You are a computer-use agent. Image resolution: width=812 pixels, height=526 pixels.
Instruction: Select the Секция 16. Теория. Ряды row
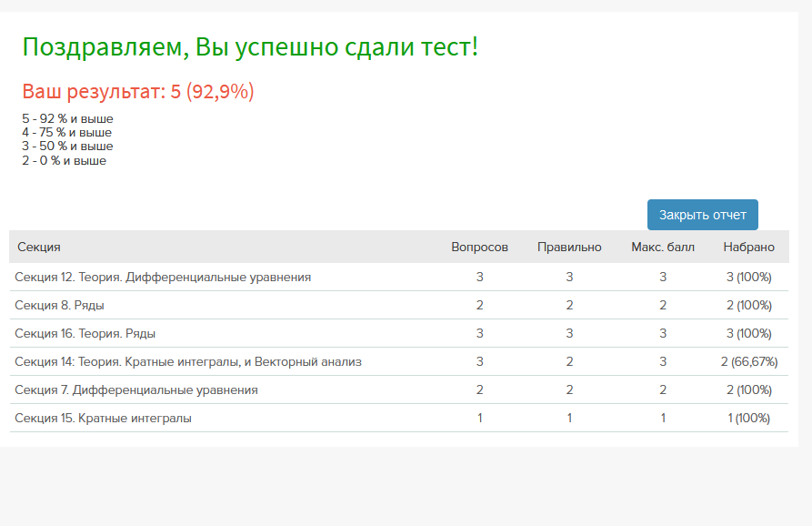[x=399, y=333]
